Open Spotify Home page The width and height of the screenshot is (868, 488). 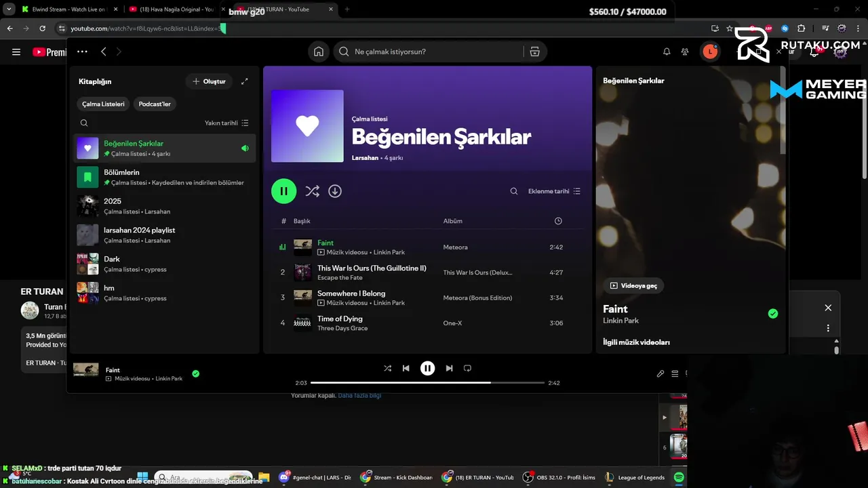pyautogui.click(x=319, y=52)
